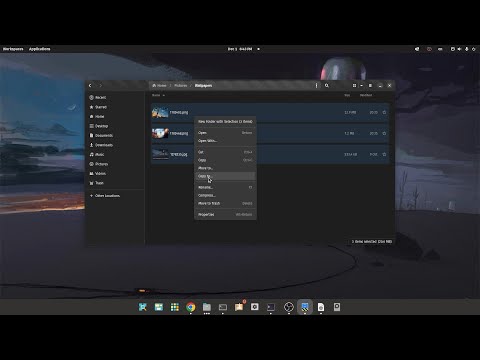480x360 pixels.
Task: Open OBS Studio from the dock
Action: point(289,307)
